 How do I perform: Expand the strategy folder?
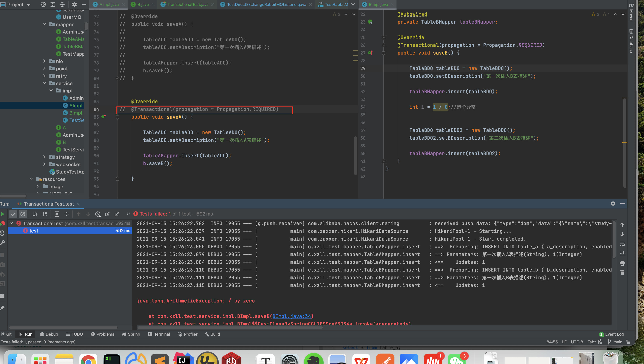pos(44,157)
